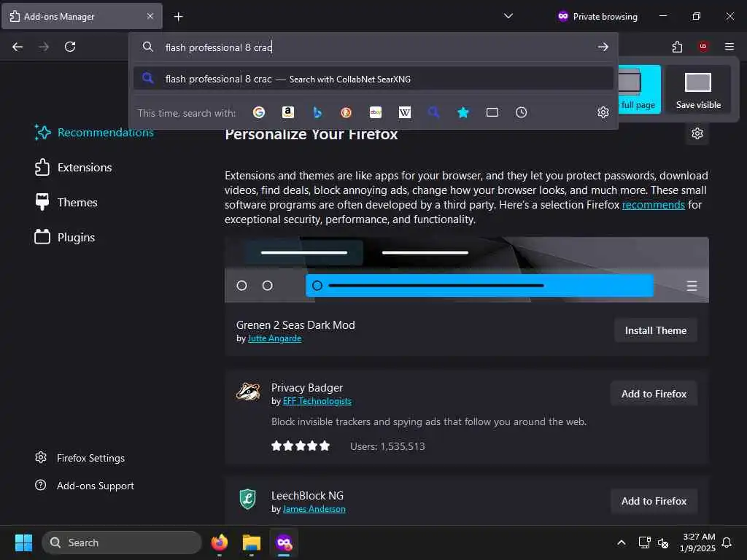Search this time with Google

pyautogui.click(x=259, y=112)
